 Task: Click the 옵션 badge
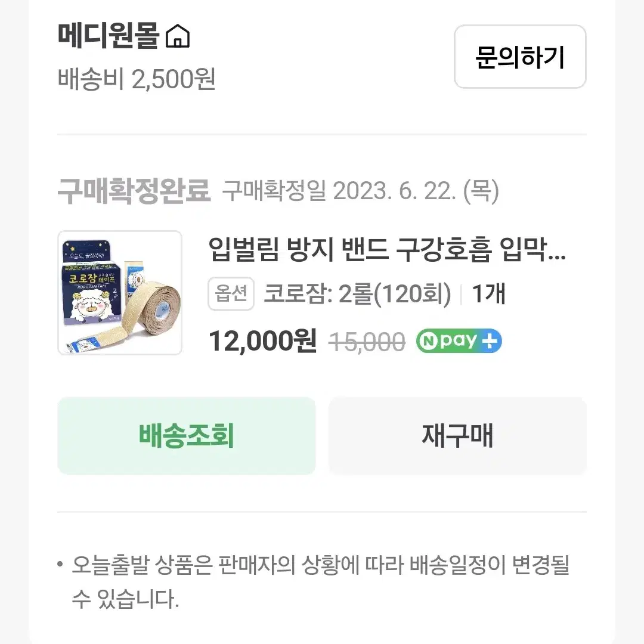pyautogui.click(x=231, y=293)
